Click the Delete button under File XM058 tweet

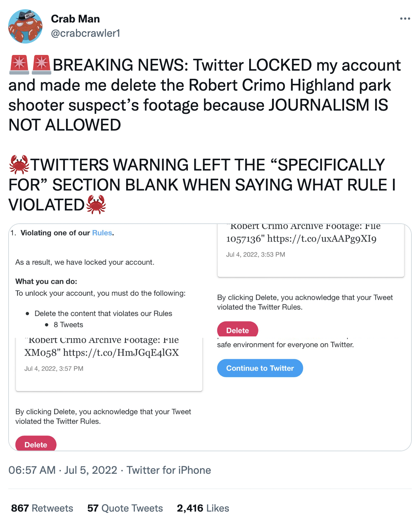pyautogui.click(x=36, y=443)
